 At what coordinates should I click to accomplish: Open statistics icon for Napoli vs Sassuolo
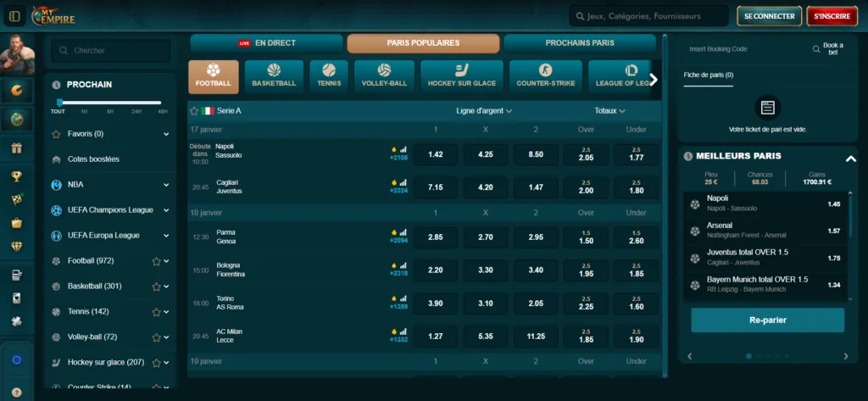coord(403,148)
